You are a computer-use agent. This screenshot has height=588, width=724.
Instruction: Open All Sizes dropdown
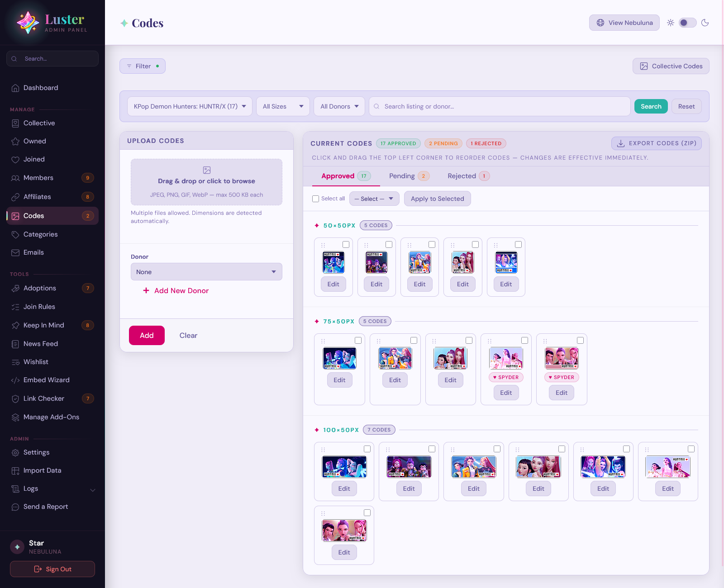283,106
